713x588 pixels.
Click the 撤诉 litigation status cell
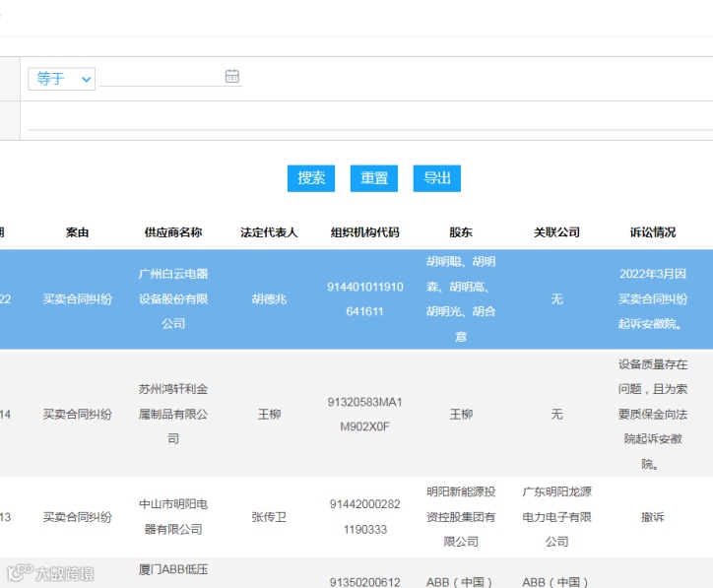pos(653,517)
